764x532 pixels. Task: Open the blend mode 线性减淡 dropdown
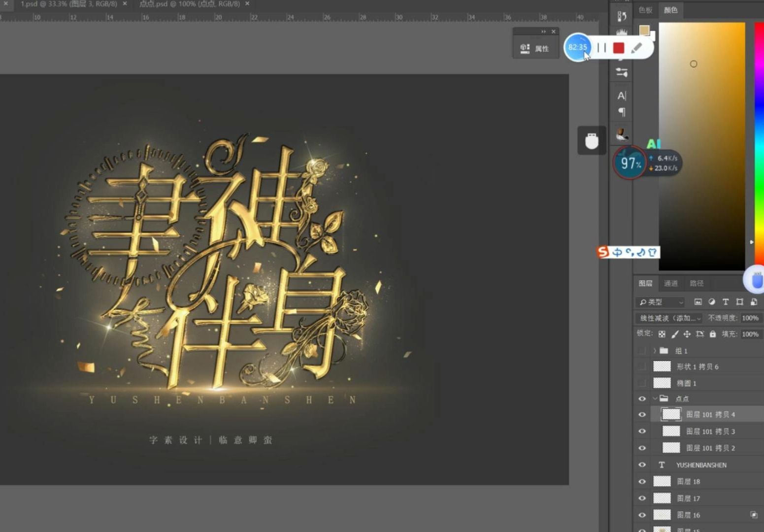click(x=669, y=318)
